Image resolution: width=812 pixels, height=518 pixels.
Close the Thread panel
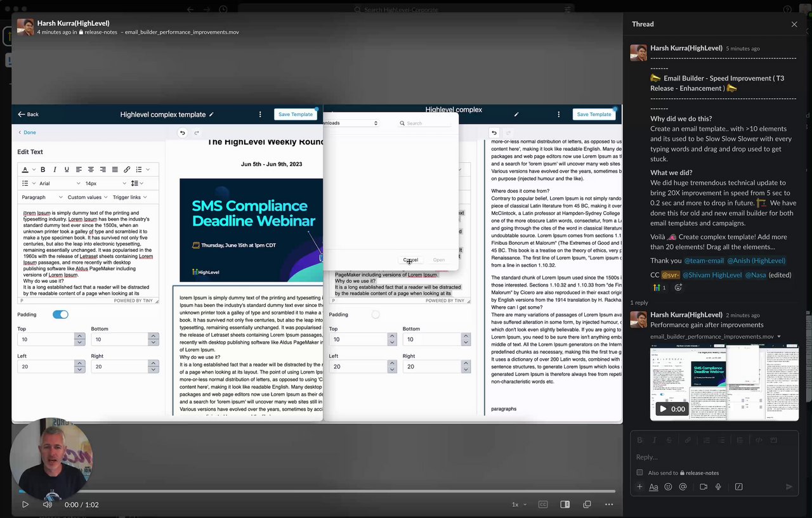(794, 24)
